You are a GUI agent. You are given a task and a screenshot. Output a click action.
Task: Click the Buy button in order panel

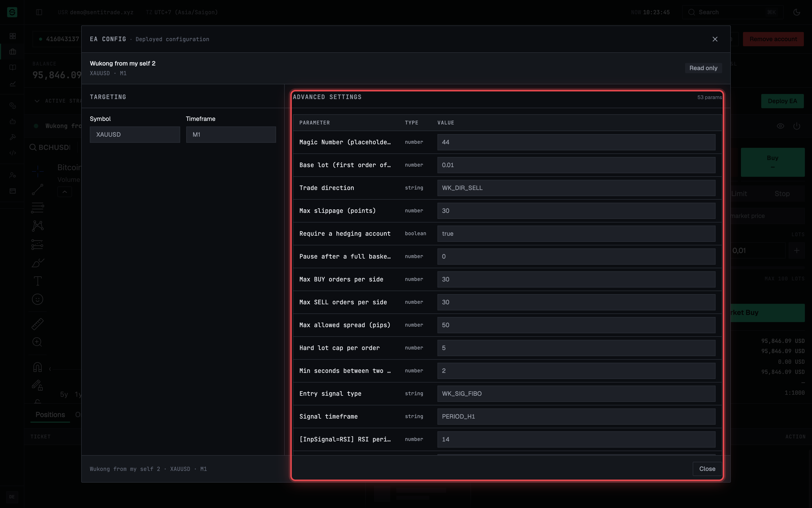(x=772, y=162)
